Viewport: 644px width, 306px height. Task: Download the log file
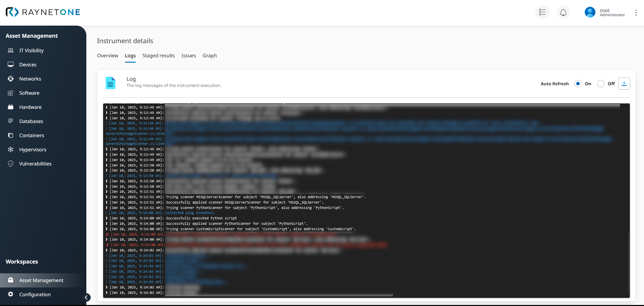pos(624,84)
